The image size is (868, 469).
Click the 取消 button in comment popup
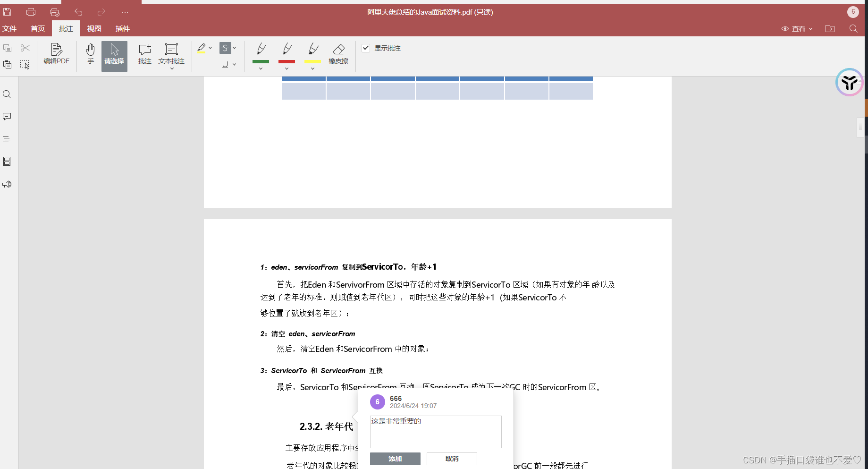[452, 459]
